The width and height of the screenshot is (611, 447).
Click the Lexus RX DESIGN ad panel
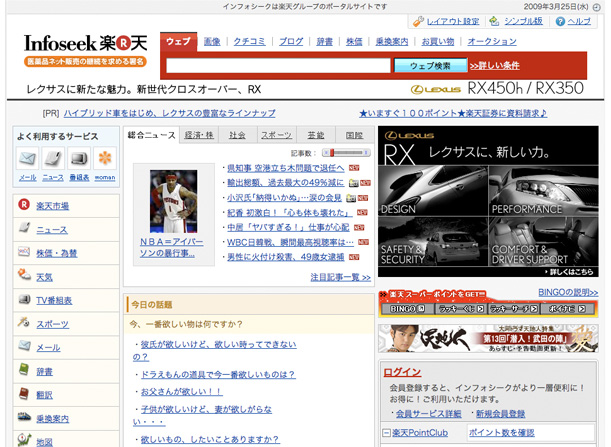433,190
